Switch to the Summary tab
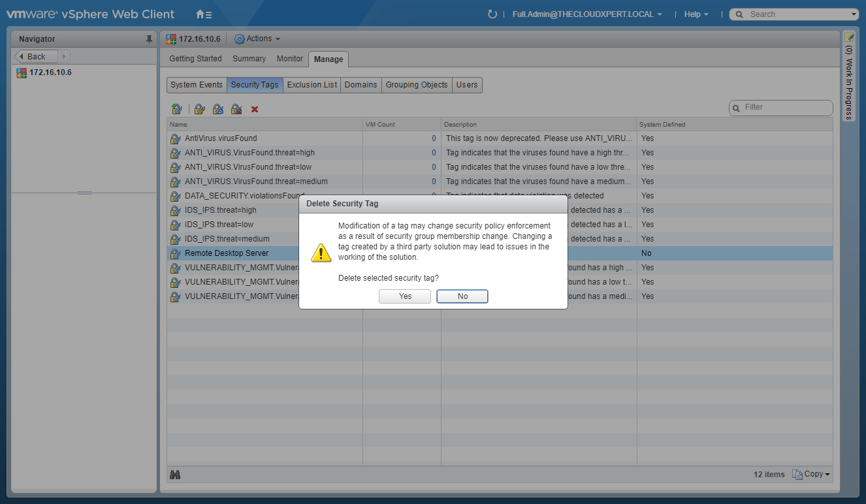 249,59
